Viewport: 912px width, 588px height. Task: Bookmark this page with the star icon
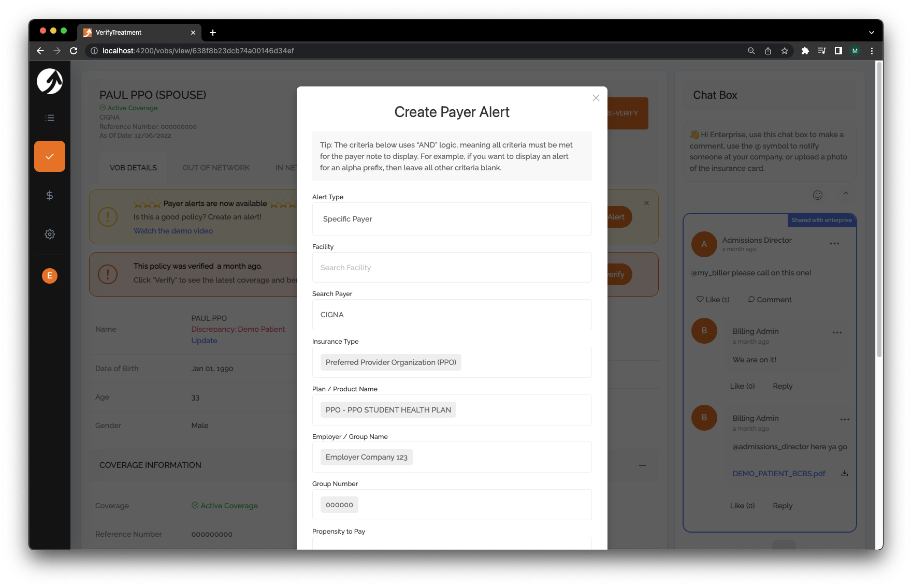coord(785,51)
